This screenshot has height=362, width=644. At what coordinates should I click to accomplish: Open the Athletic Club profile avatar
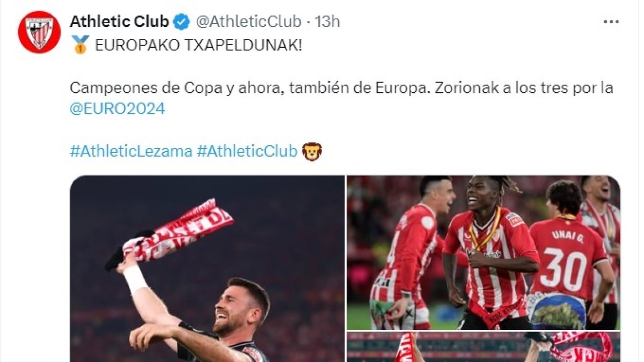(x=39, y=32)
